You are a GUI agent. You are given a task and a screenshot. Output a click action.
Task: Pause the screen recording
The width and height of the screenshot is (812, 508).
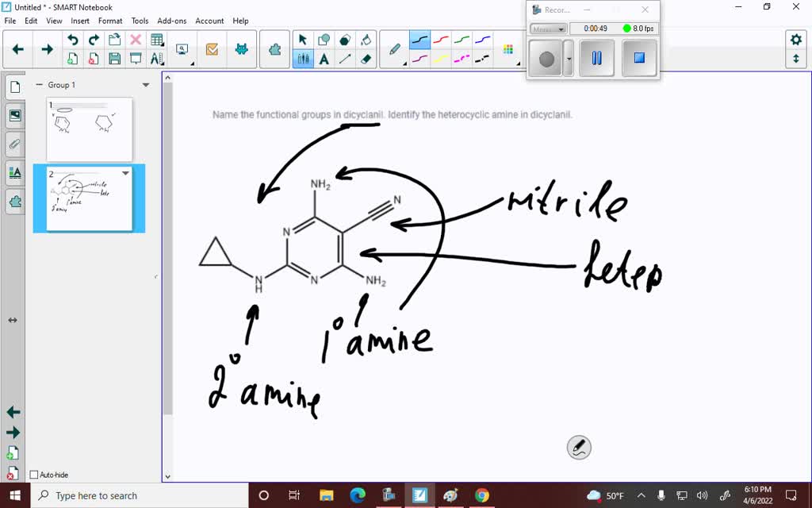click(596, 57)
